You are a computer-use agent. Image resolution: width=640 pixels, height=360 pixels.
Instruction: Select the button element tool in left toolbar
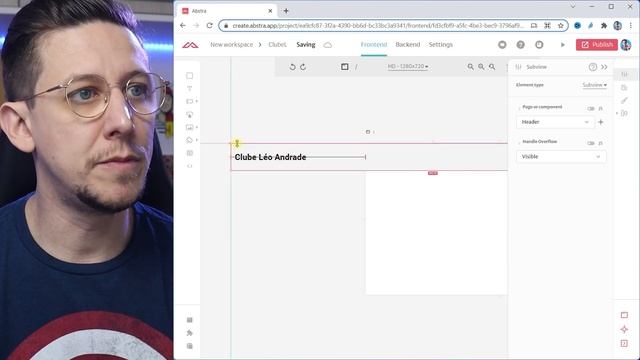click(189, 114)
